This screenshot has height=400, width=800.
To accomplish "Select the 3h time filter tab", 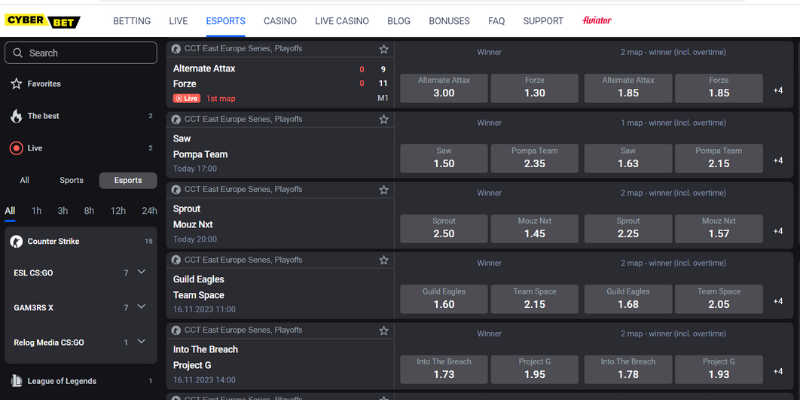I will click(63, 211).
